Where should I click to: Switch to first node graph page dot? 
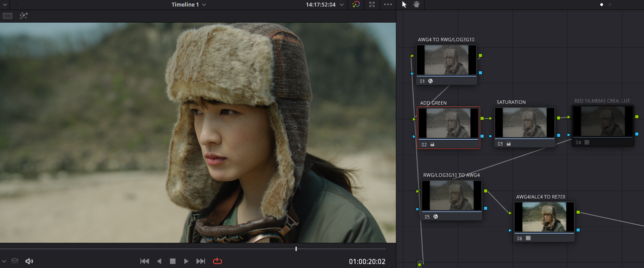602,5
